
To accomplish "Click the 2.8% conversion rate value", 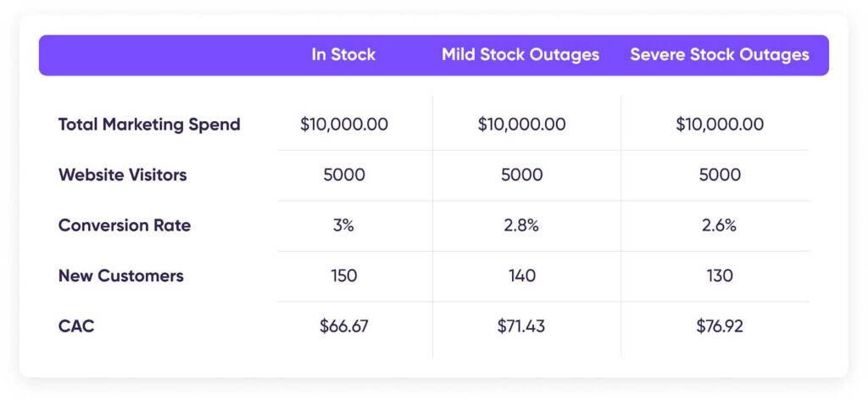I will (521, 225).
